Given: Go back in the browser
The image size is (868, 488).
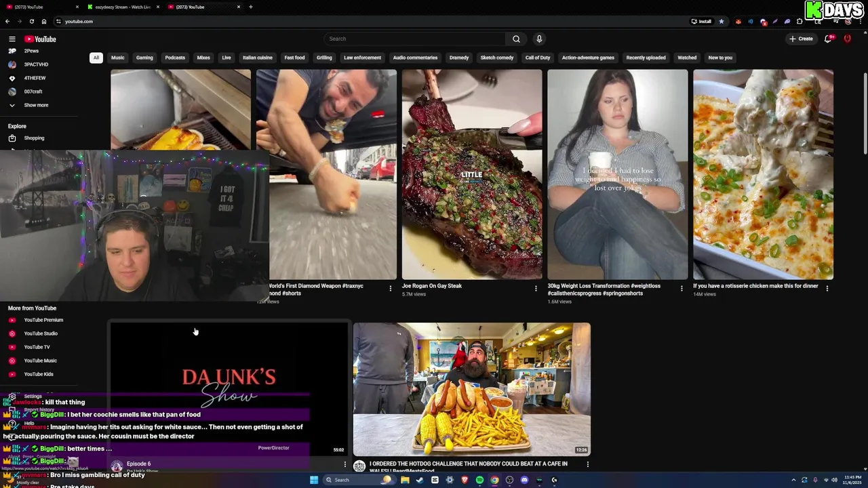Looking at the screenshot, I should coord(7,22).
